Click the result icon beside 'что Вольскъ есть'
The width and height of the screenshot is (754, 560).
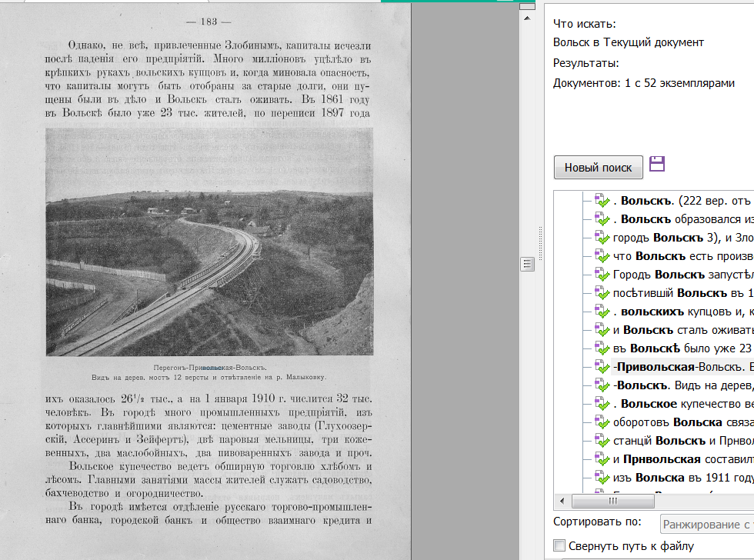click(602, 255)
